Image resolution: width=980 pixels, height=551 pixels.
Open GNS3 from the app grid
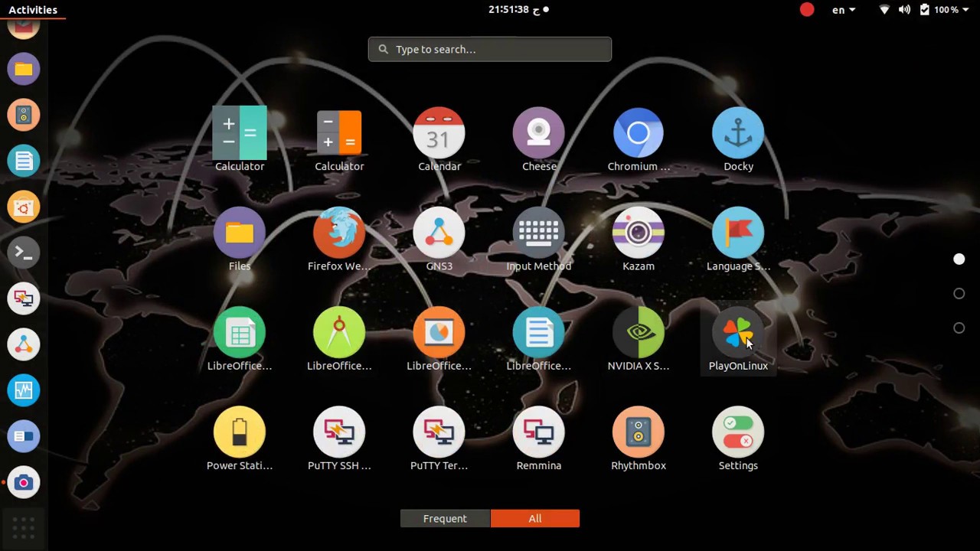tap(439, 240)
